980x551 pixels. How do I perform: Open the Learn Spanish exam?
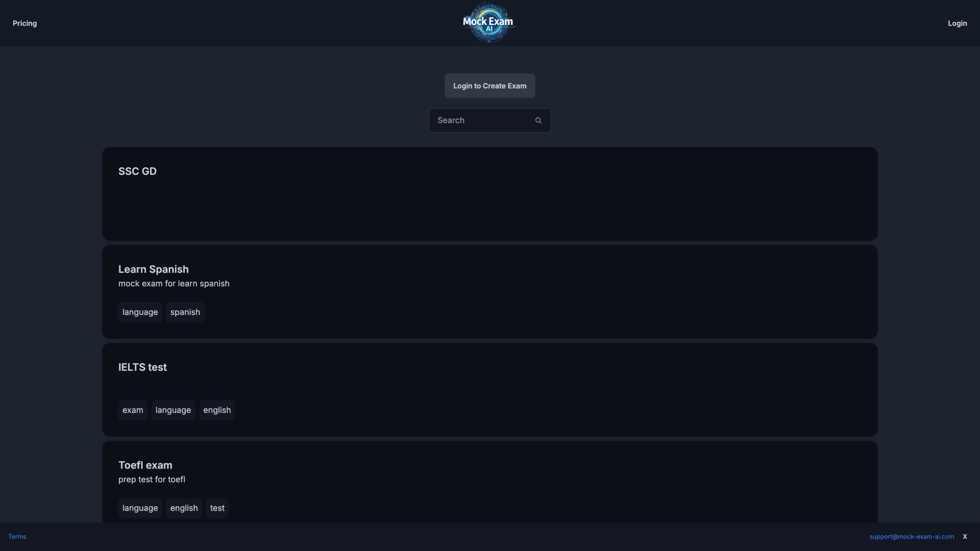[x=153, y=269]
